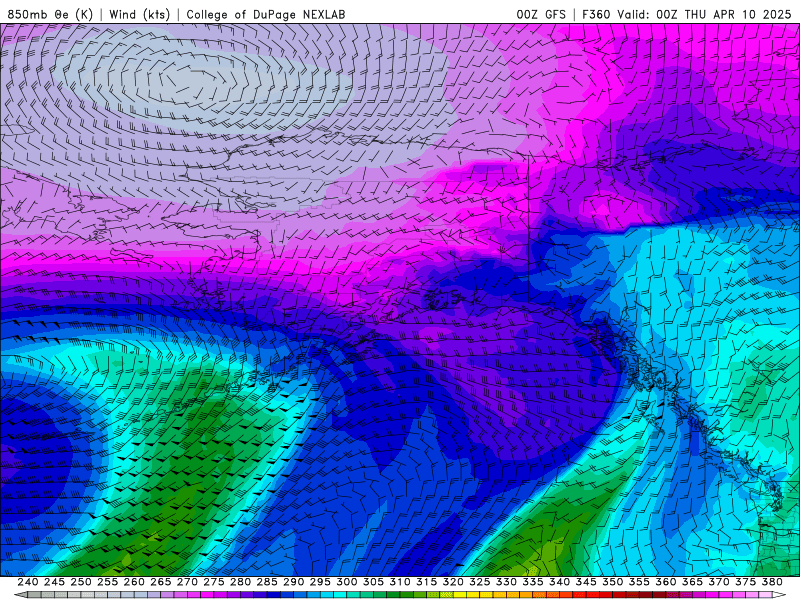Click the 'Wind (kts)' header label
The height and width of the screenshot is (600, 800).
point(139,14)
